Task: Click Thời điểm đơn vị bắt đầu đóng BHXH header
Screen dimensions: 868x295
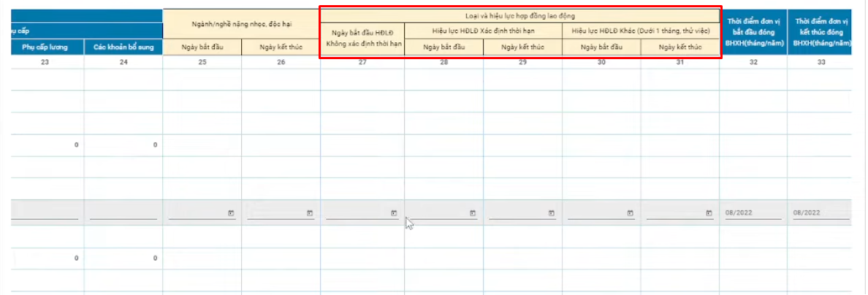Action: [753, 31]
